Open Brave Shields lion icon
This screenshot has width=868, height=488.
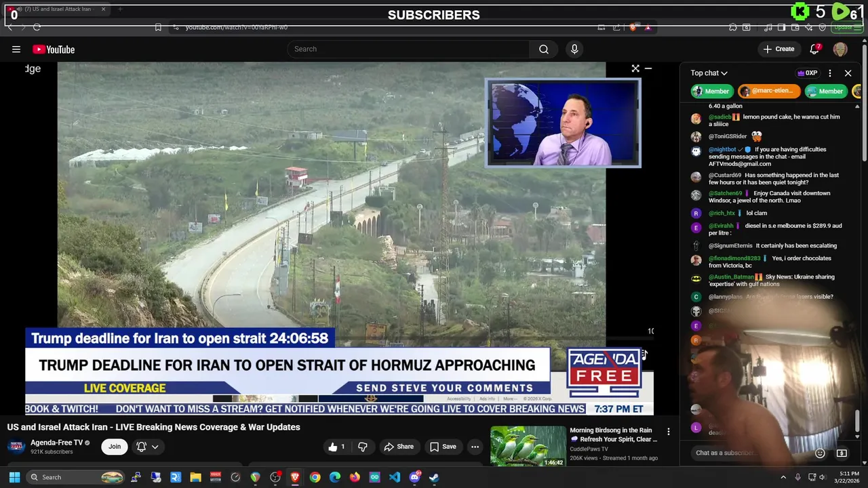pyautogui.click(x=633, y=27)
